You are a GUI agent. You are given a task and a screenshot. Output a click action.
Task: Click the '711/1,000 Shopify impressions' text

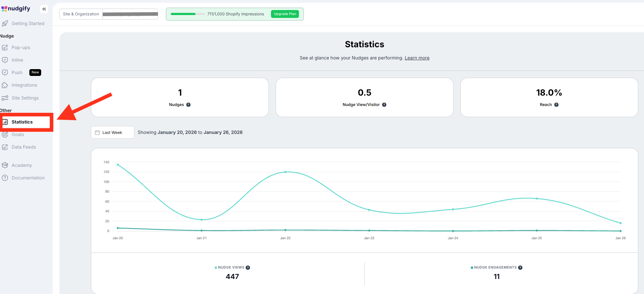[236, 14]
